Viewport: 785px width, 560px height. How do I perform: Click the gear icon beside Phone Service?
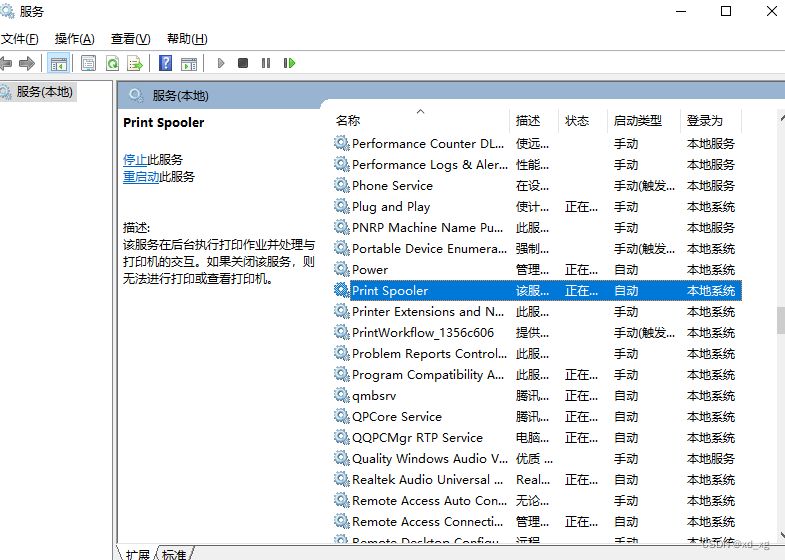(x=341, y=185)
